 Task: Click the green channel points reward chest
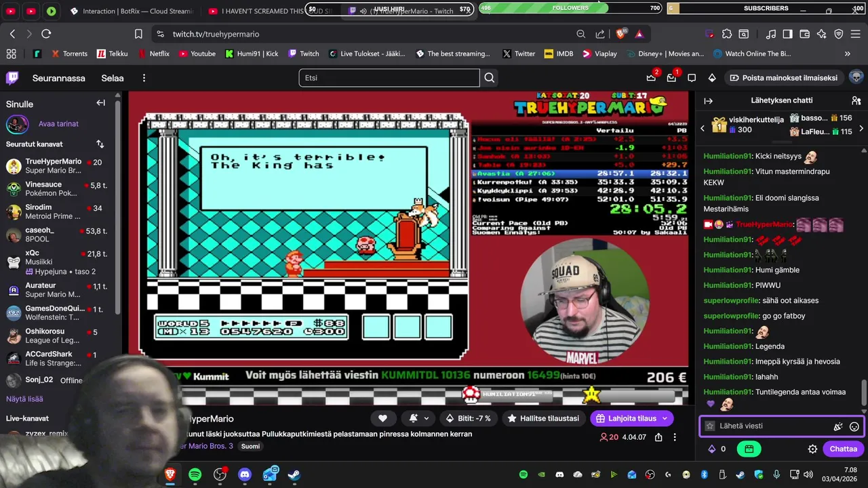click(x=749, y=449)
